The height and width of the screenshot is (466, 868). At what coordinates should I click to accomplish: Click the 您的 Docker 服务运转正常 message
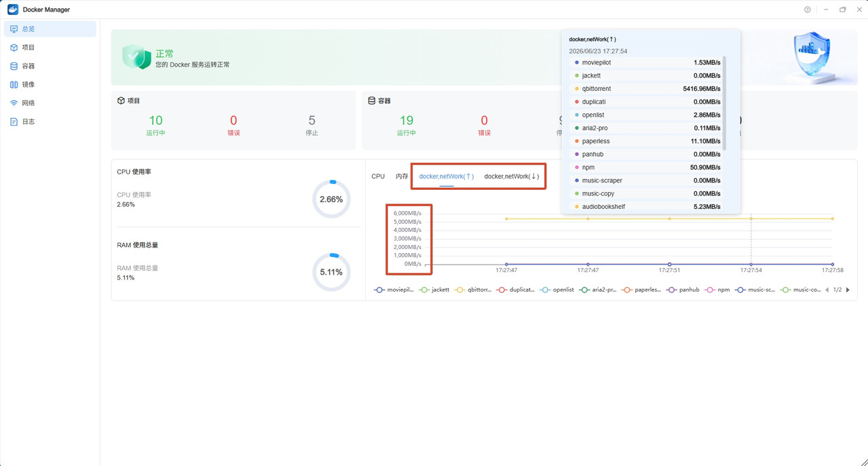(x=193, y=65)
